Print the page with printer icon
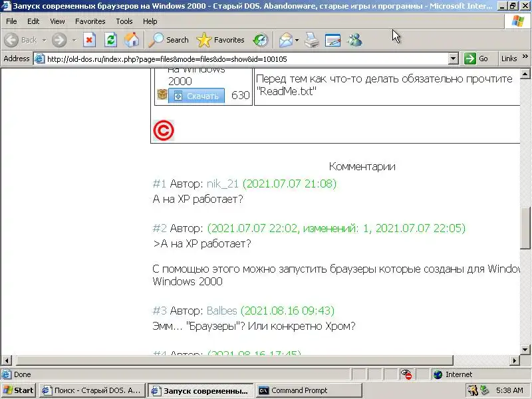 pos(311,40)
